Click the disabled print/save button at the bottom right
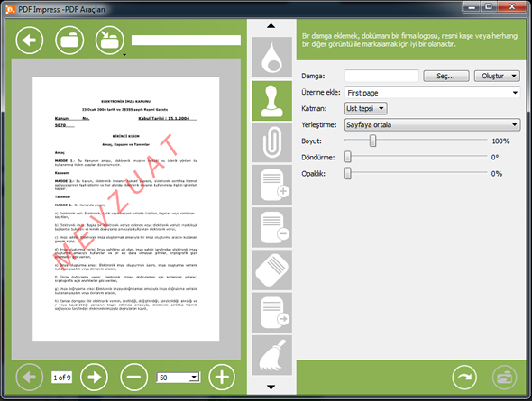The height and width of the screenshot is (401, 532). point(505,378)
